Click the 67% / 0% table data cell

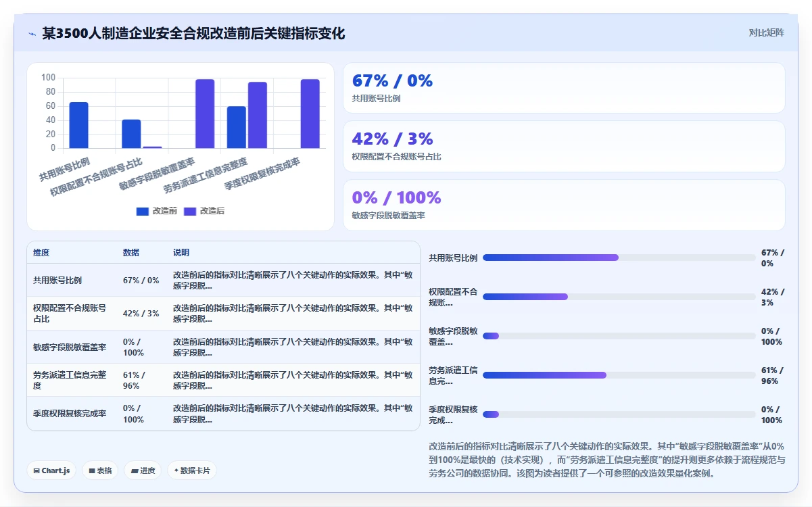tap(141, 280)
